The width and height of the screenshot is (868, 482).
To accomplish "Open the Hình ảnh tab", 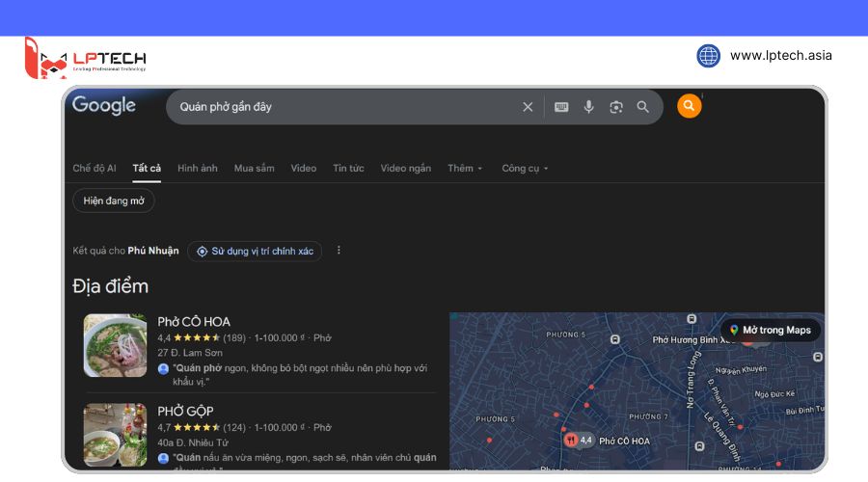I will [x=198, y=169].
